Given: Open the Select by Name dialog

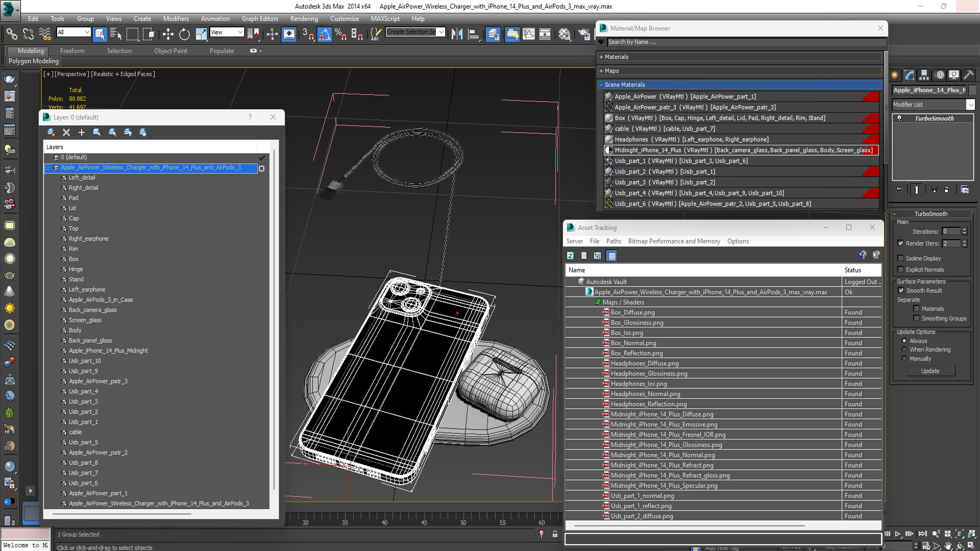Looking at the screenshot, I should pos(116,34).
